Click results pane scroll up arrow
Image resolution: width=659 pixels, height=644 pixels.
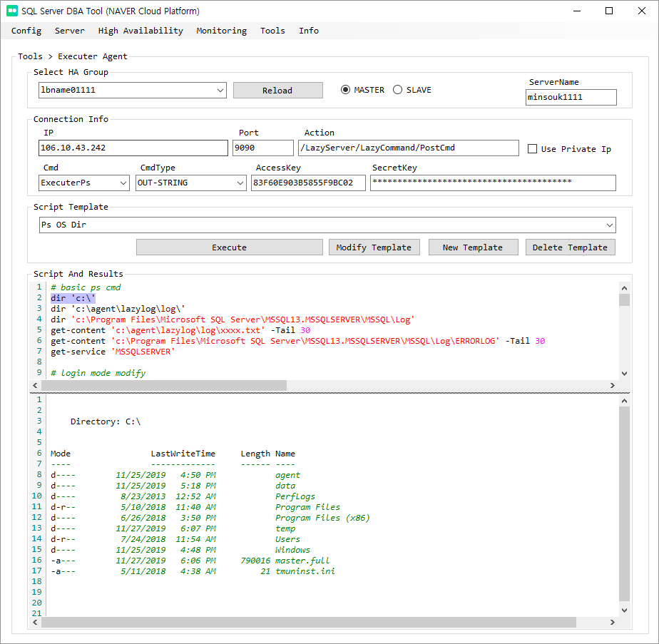624,401
